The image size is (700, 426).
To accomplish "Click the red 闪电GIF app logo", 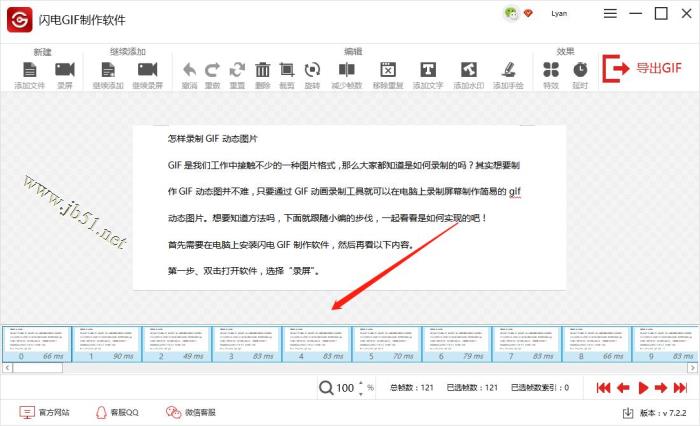I will point(20,20).
